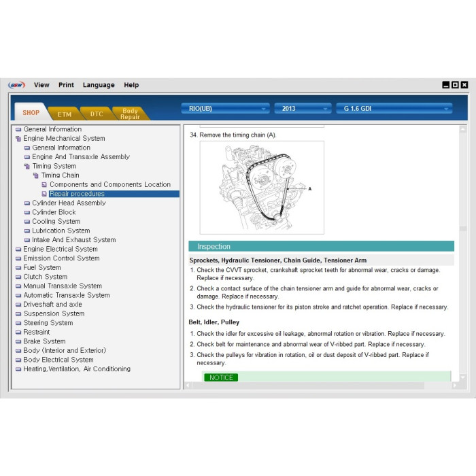The image size is (476, 476).
Task: Open the Language menu
Action: (x=99, y=85)
